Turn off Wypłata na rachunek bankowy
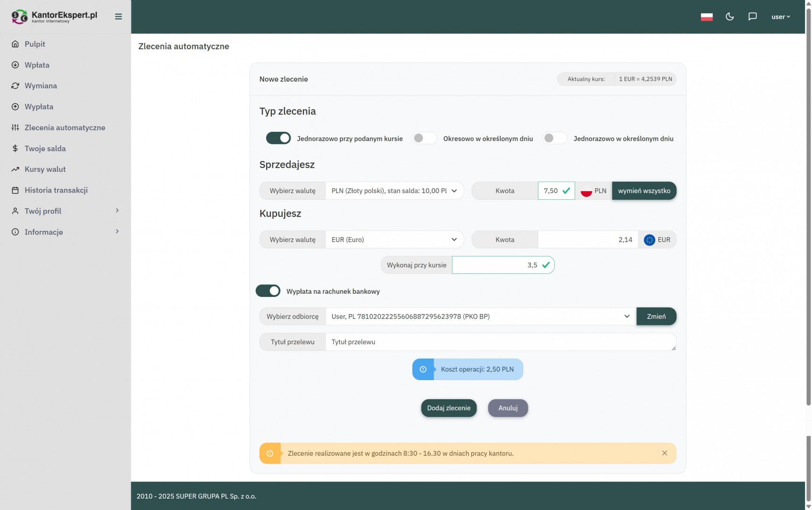This screenshot has width=812, height=510. click(x=268, y=291)
